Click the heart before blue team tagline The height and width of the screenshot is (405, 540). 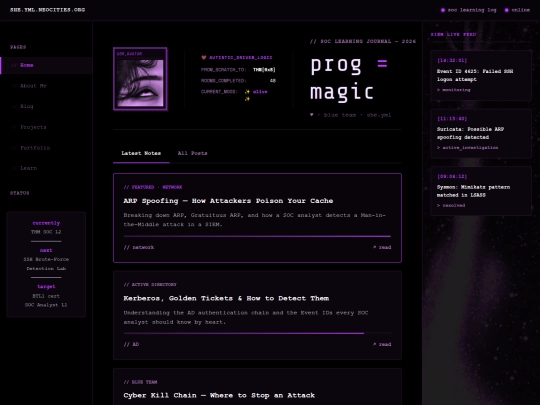coord(312,115)
